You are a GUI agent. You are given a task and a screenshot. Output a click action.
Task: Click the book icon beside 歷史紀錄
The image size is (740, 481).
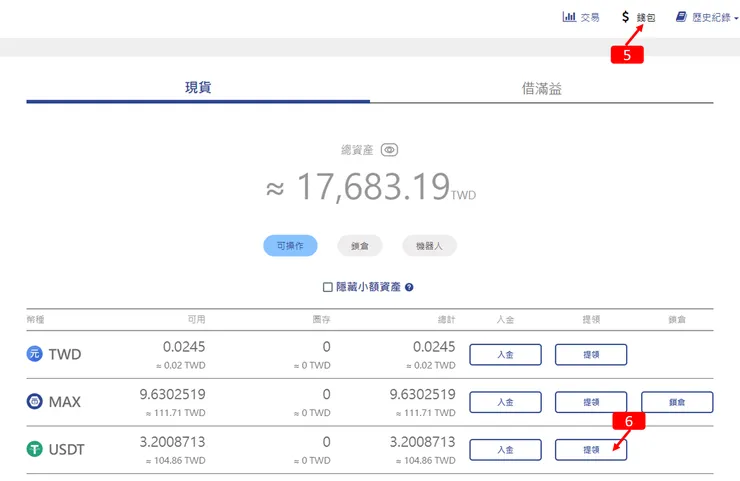pyautogui.click(x=681, y=17)
